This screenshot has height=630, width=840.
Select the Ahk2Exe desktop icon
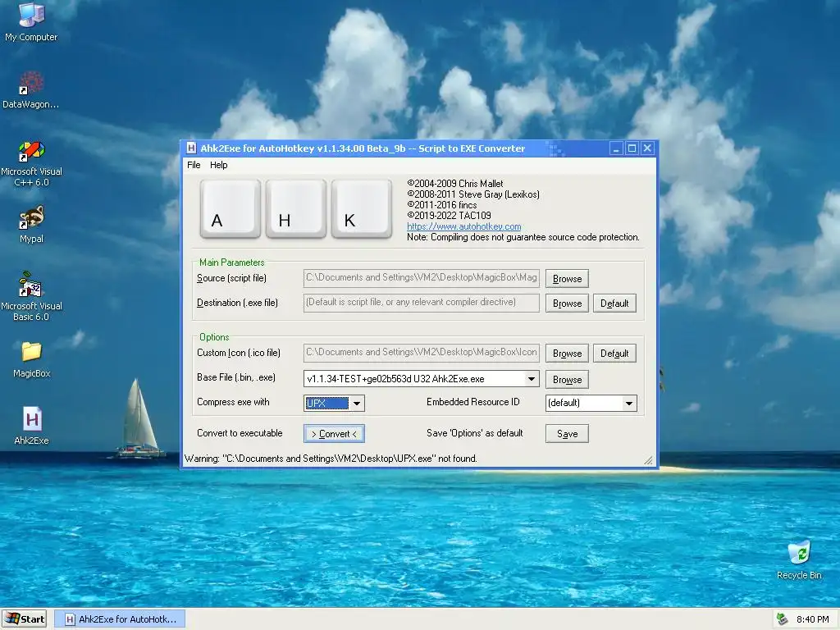tap(31, 427)
